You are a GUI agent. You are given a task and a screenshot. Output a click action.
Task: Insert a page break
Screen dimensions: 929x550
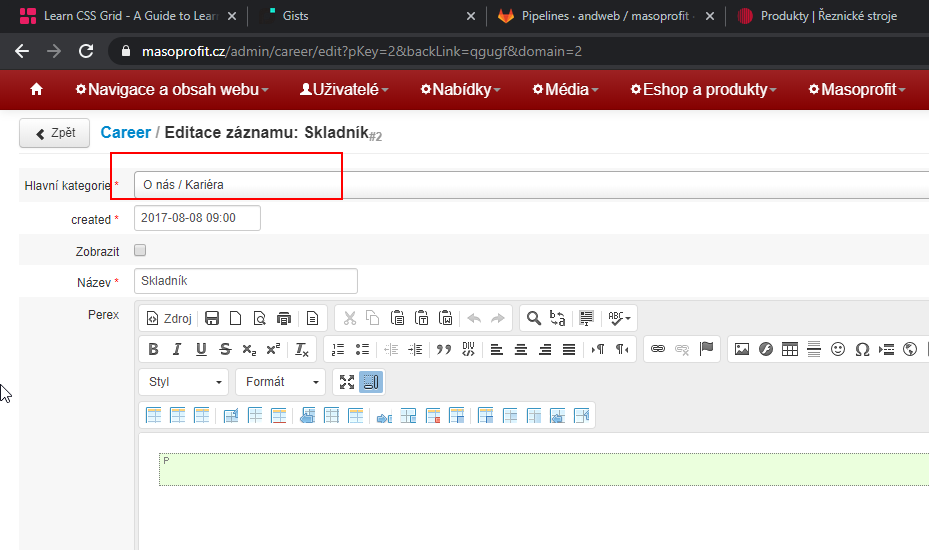point(886,349)
